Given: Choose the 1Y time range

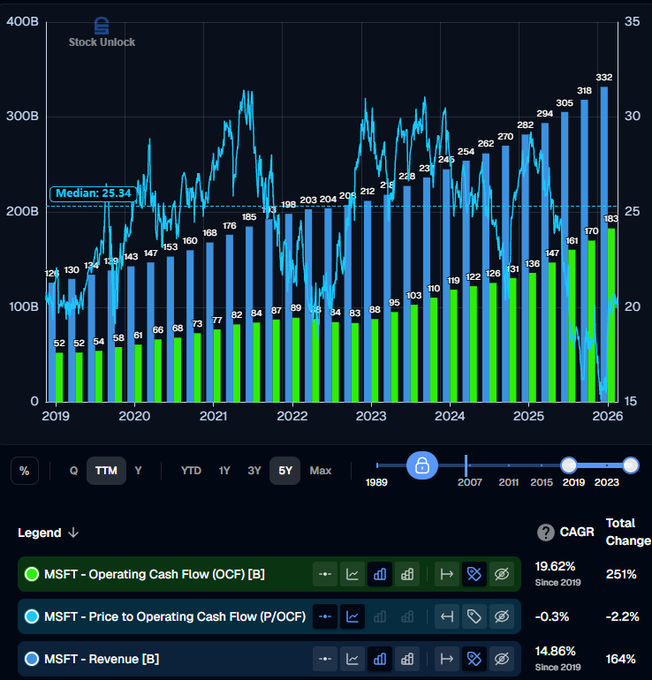Looking at the screenshot, I should pos(224,471).
